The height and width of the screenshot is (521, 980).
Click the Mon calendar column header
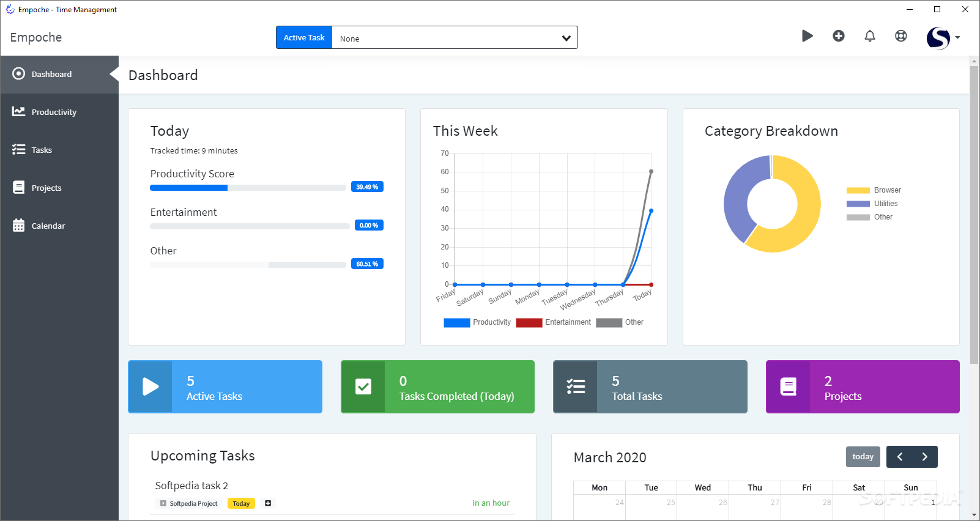(600, 487)
